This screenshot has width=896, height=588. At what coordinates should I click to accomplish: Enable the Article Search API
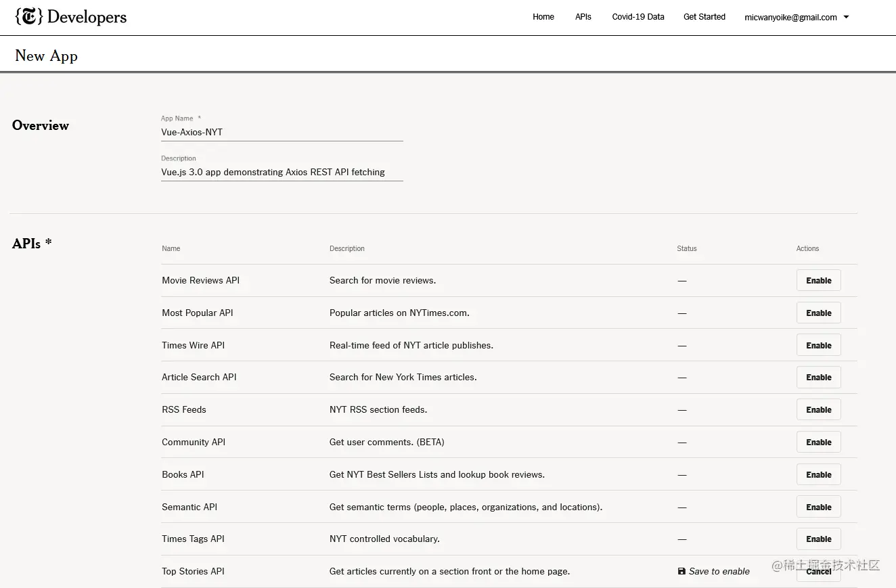click(x=818, y=377)
